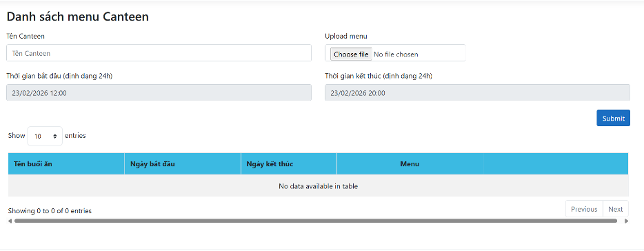
Task: Go to Next page
Action: [x=616, y=209]
